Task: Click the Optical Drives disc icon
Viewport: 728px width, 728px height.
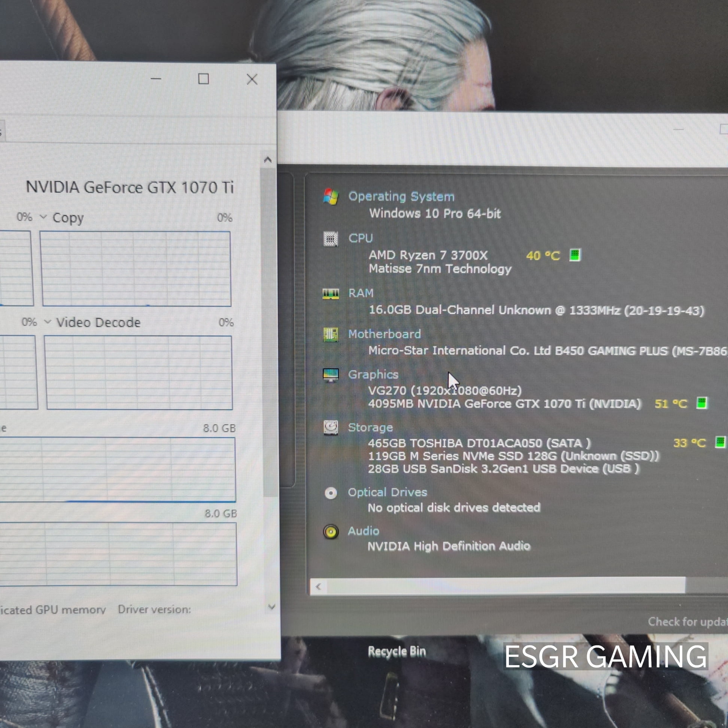Action: click(330, 493)
